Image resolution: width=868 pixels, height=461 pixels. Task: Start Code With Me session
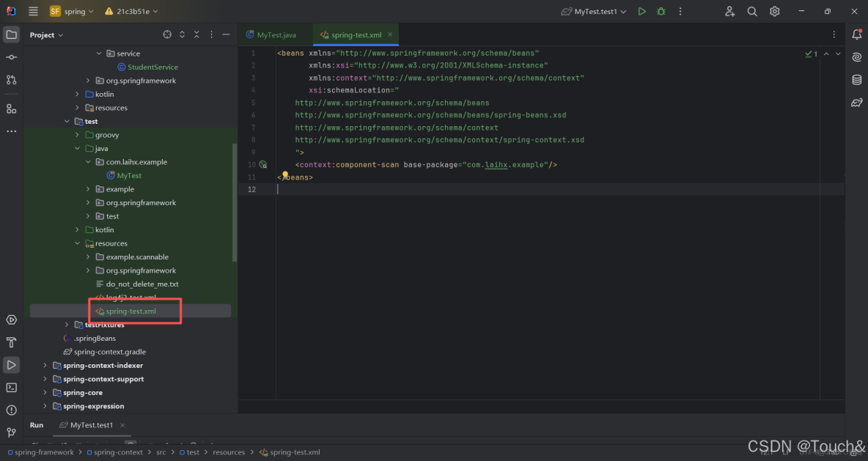point(729,10)
